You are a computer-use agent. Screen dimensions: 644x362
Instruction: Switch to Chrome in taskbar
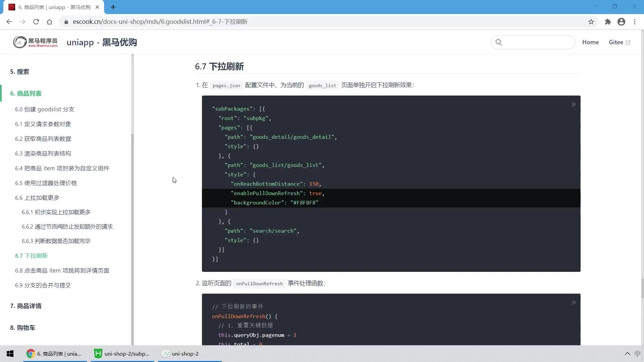click(x=55, y=354)
